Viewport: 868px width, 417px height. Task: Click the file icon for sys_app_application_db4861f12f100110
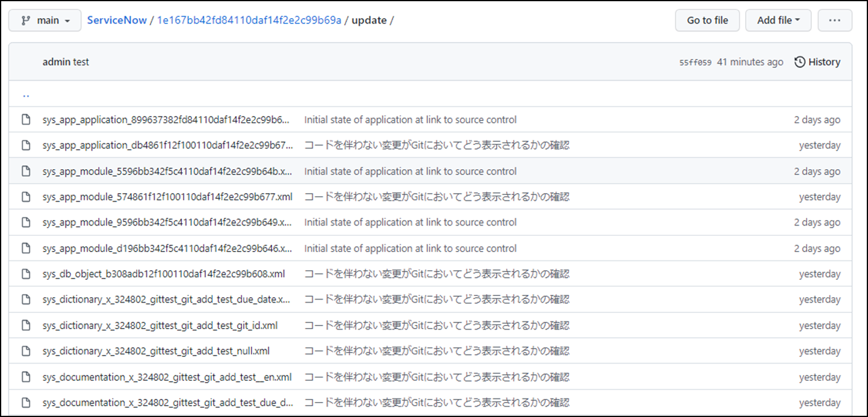pos(26,145)
